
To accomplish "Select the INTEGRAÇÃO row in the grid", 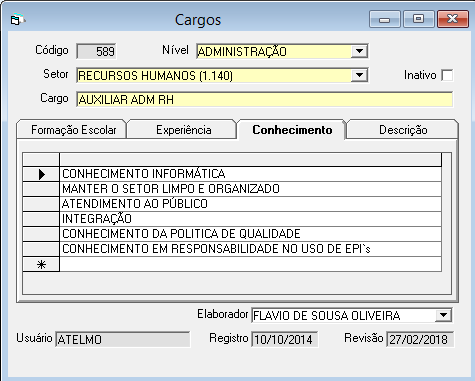I will tap(250, 219).
